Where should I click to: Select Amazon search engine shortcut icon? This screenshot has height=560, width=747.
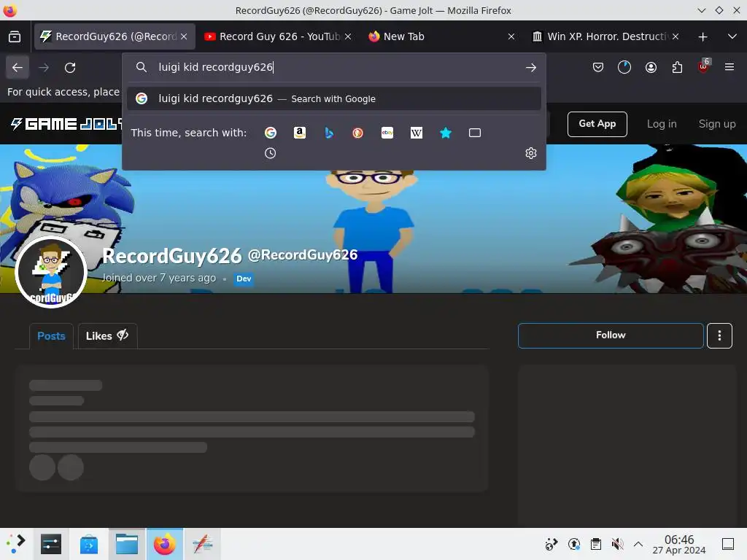click(300, 133)
